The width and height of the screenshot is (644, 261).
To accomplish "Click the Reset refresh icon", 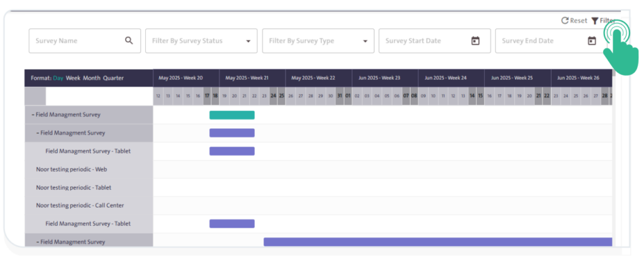I will pos(565,21).
